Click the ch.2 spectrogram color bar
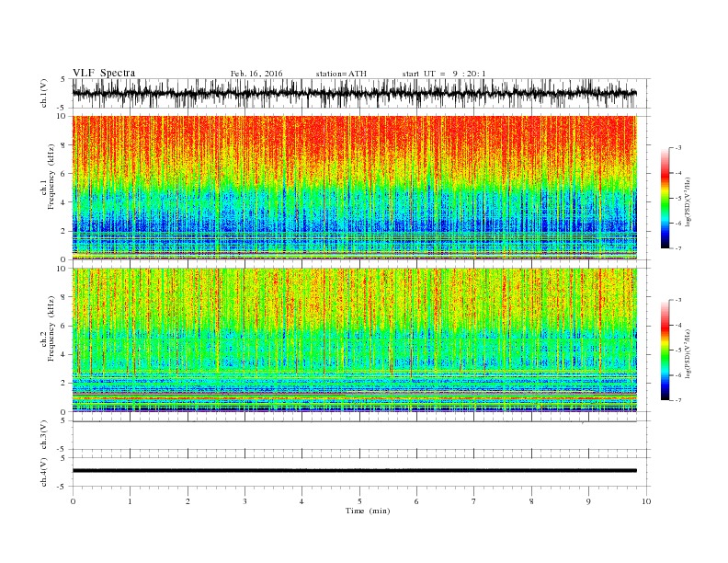This screenshot has height=563, width=728. pyautogui.click(x=665, y=350)
